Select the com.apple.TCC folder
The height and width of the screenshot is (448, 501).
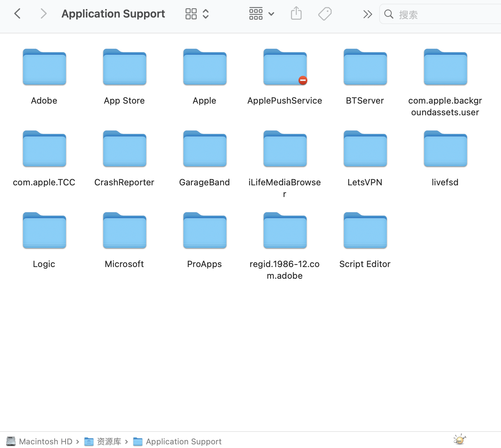[x=44, y=149]
